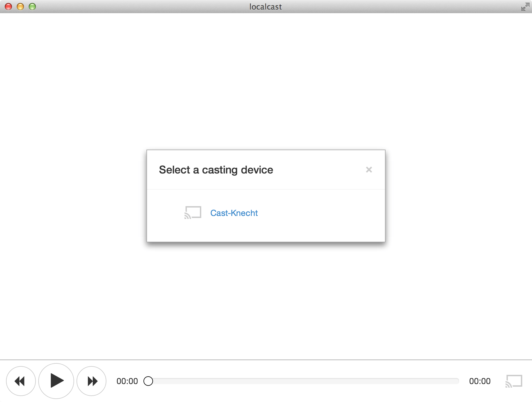The image size is (532, 402).
Task: Select the Cast-Knecht casting device
Action: (x=234, y=213)
